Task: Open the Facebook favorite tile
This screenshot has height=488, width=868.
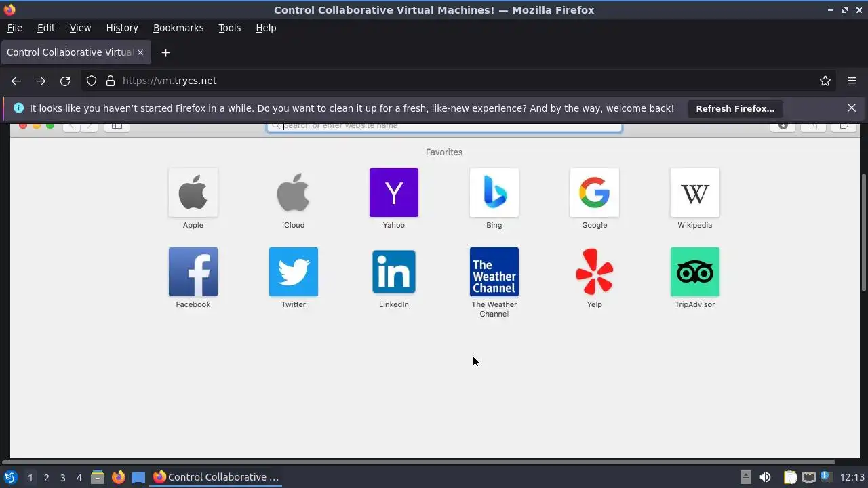Action: tap(193, 272)
